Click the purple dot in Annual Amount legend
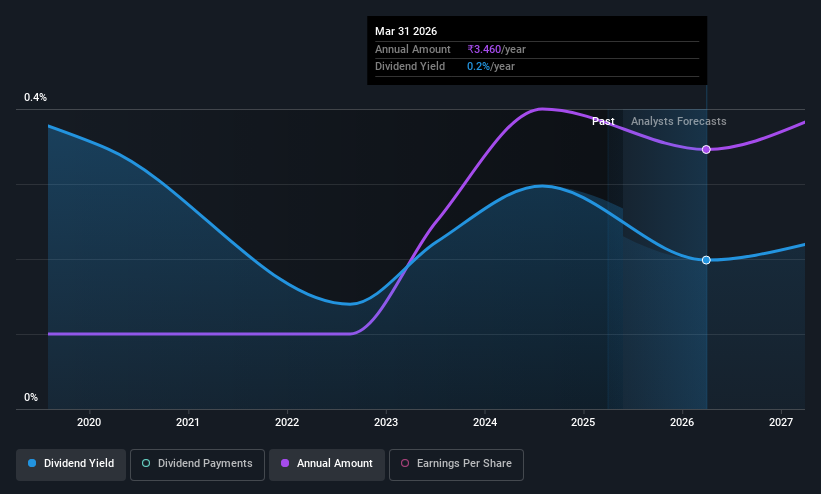The width and height of the screenshot is (821, 494). tap(285, 464)
